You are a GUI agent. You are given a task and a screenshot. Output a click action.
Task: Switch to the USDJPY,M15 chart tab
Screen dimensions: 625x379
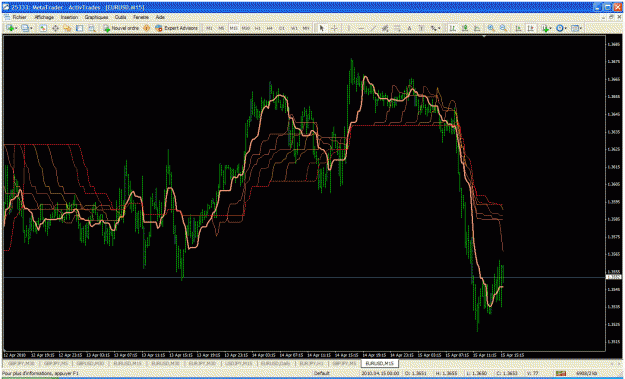(x=239, y=363)
